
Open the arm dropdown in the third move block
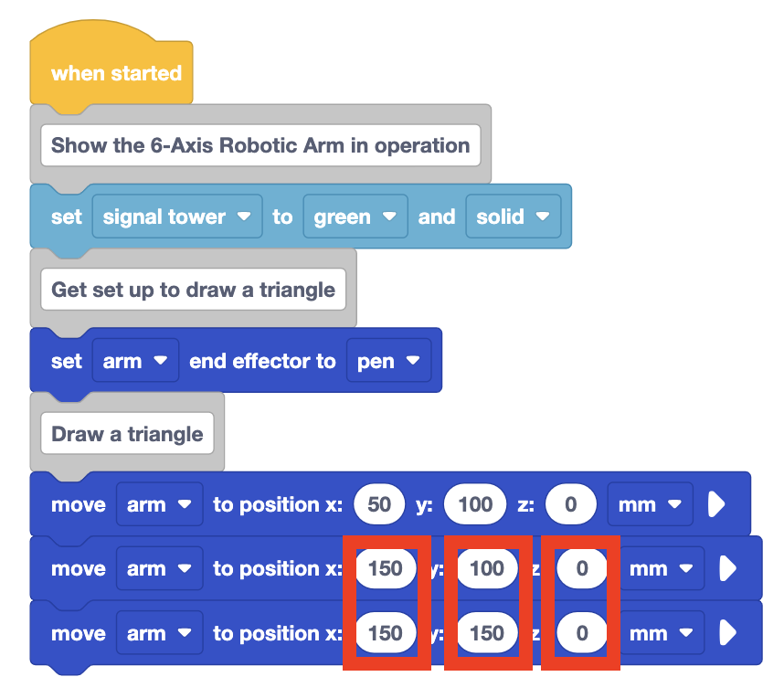pos(160,633)
